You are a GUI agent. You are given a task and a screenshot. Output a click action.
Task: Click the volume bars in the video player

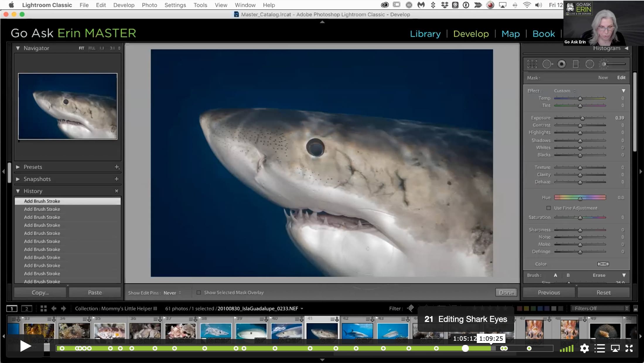(566, 348)
